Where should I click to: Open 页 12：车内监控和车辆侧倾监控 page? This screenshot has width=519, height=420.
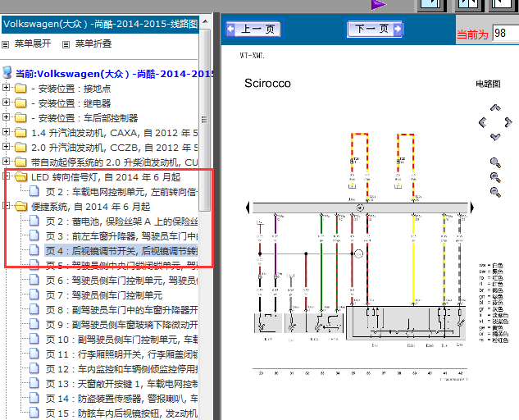(x=121, y=369)
